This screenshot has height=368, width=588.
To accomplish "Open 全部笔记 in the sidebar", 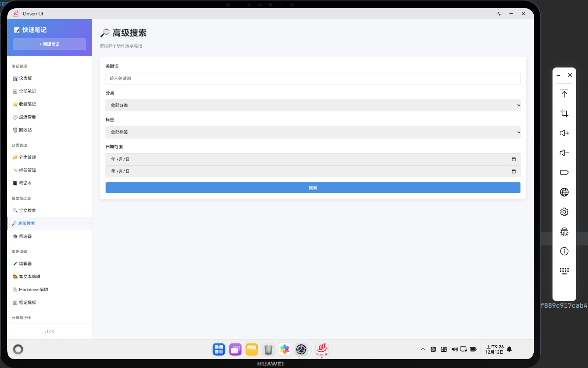I will click(49, 92).
